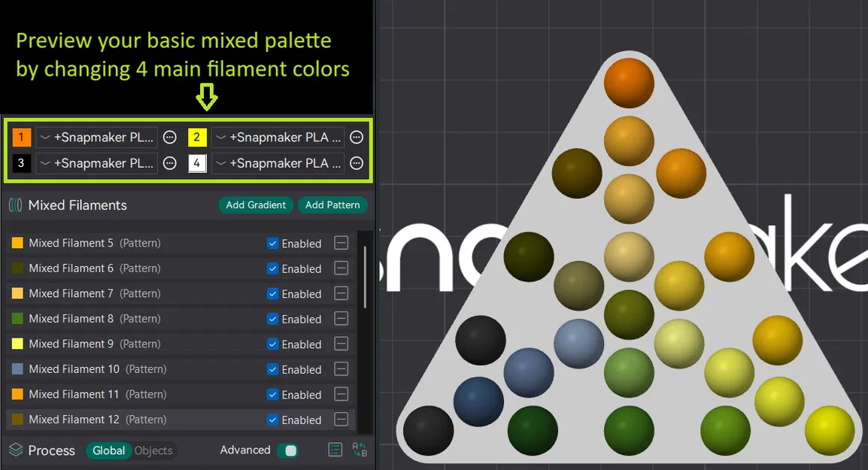Viewport: 868px width, 470px height.
Task: Switch to the Objects tab
Action: tap(153, 450)
